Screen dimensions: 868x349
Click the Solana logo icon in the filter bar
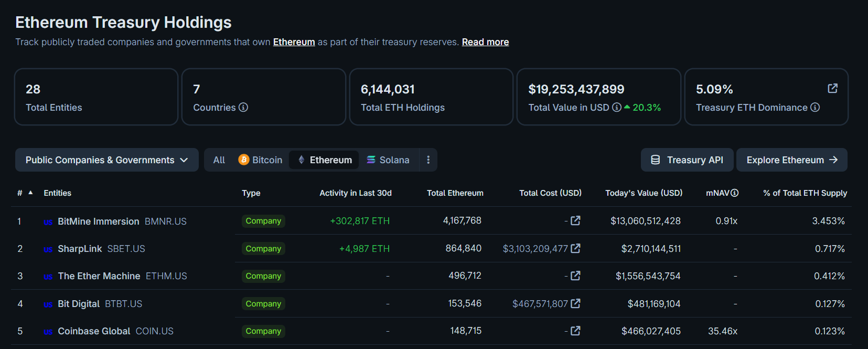(371, 160)
